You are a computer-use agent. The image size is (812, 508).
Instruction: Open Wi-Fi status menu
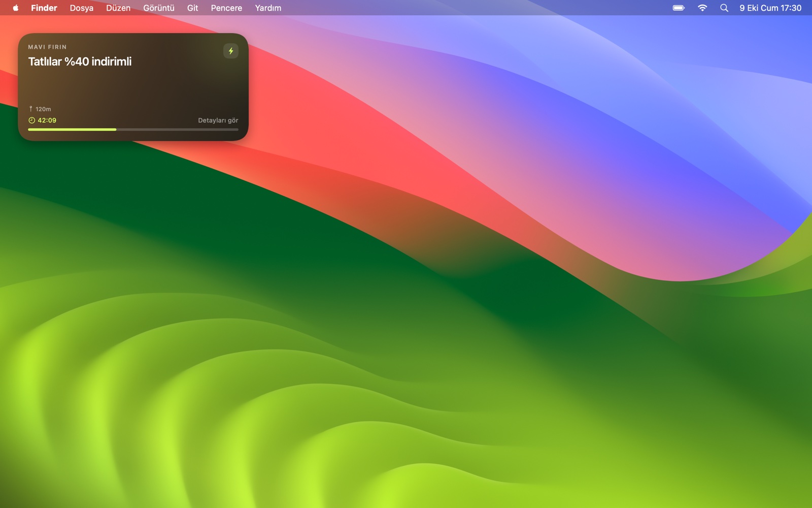(x=702, y=8)
